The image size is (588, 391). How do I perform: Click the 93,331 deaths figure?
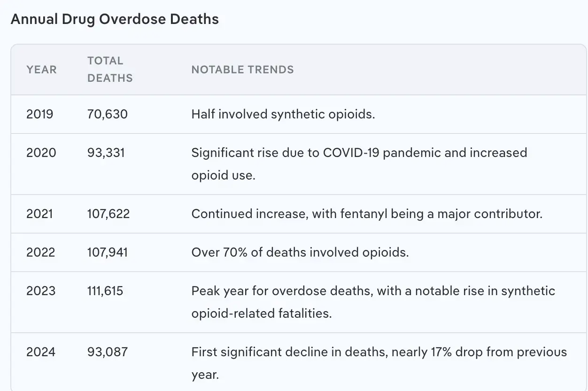point(106,153)
